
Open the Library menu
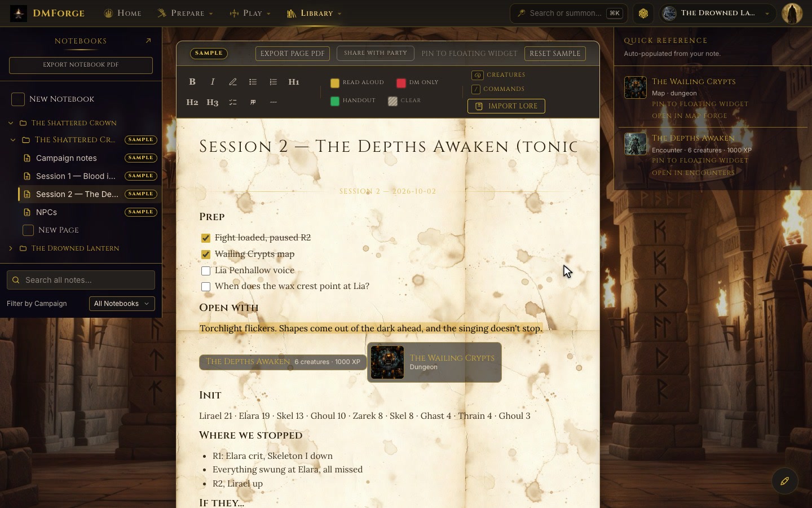[314, 13]
